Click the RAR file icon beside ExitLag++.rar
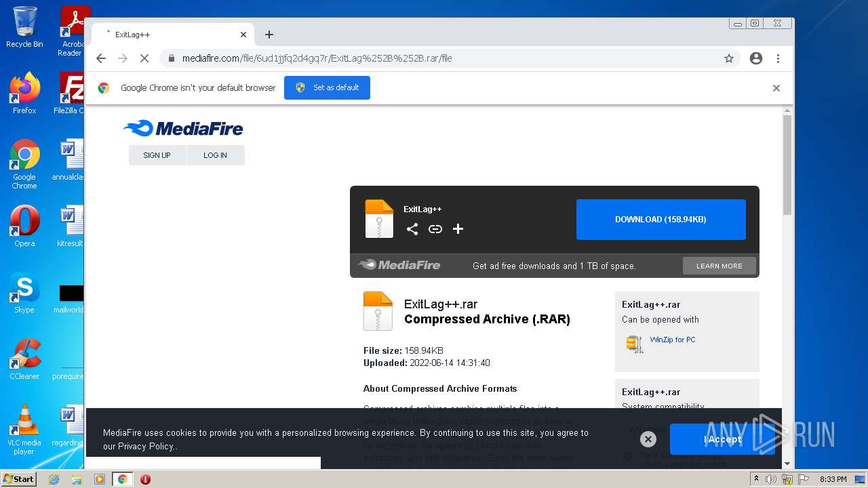The height and width of the screenshot is (488, 868). pyautogui.click(x=378, y=311)
